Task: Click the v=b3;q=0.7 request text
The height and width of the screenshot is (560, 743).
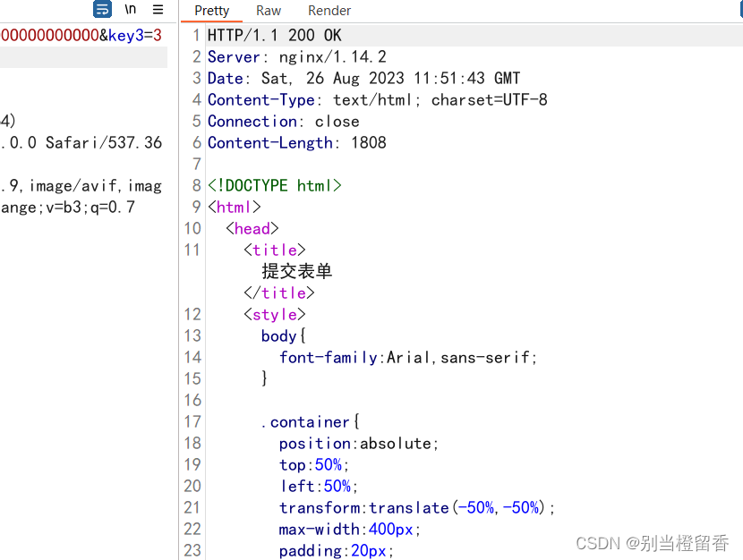Action: coord(90,208)
